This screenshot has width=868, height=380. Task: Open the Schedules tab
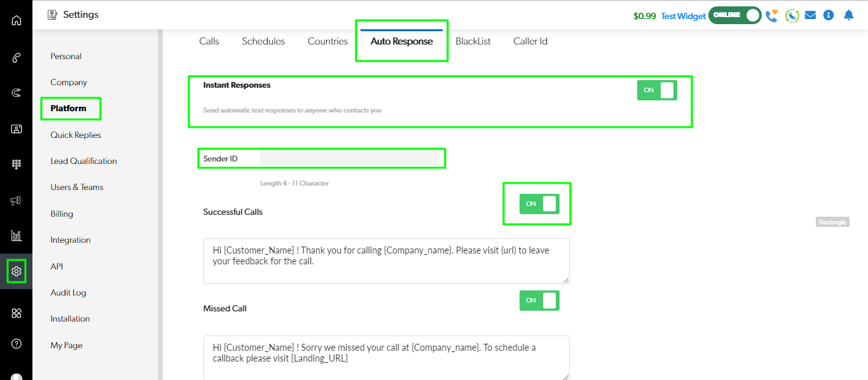click(263, 41)
